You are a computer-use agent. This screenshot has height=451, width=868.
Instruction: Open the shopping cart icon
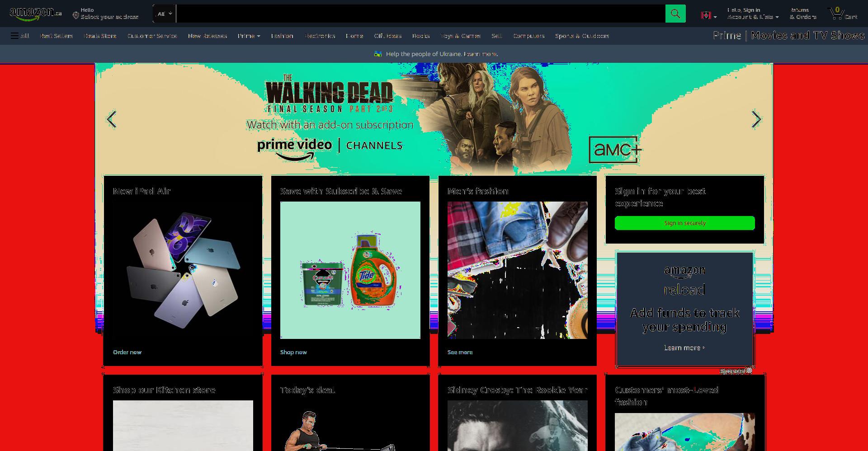pos(843,14)
